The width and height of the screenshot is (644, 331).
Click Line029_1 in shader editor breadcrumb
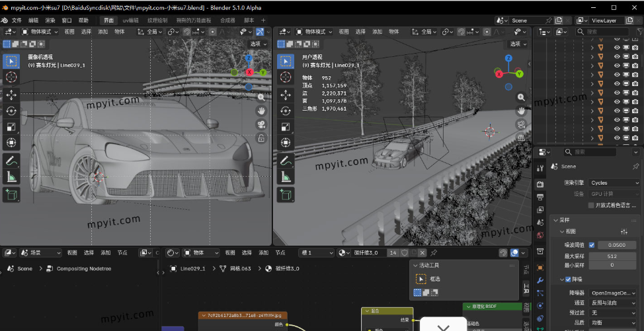(192, 269)
